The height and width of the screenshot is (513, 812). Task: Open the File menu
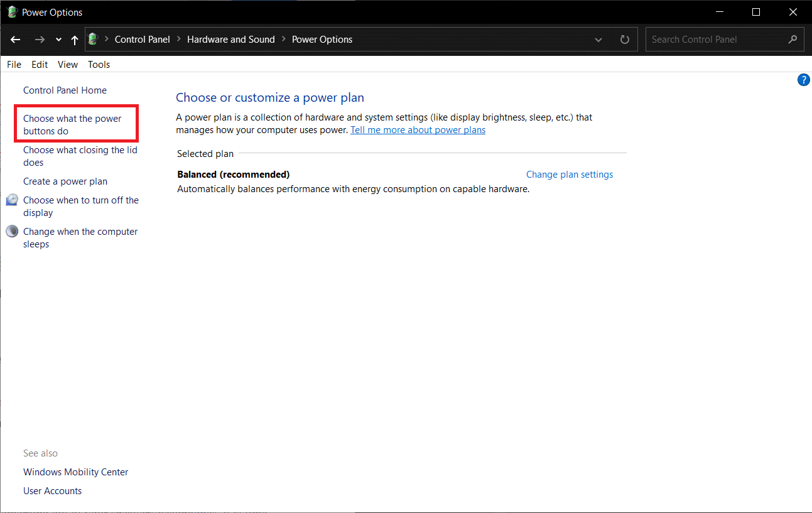click(x=14, y=64)
